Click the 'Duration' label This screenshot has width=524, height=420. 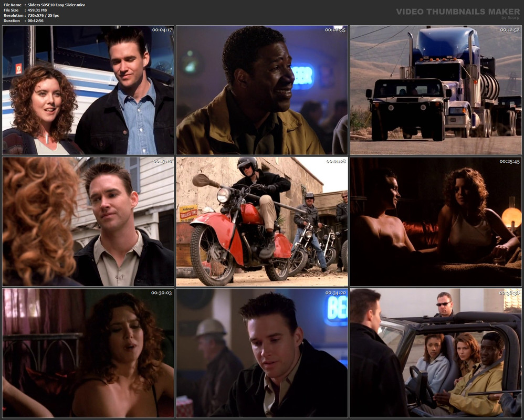click(x=12, y=20)
